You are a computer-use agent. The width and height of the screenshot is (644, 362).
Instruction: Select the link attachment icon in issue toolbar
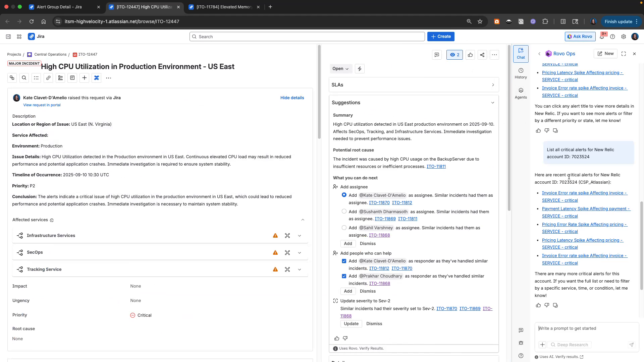click(x=48, y=78)
